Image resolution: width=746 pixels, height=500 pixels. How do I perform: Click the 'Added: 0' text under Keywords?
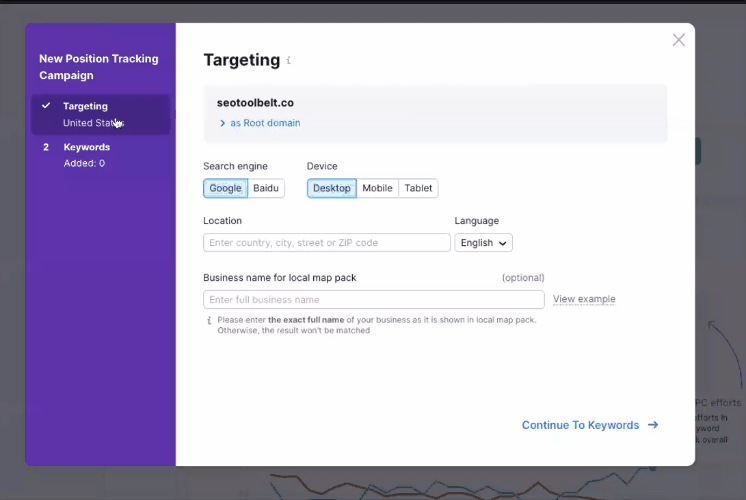click(84, 163)
